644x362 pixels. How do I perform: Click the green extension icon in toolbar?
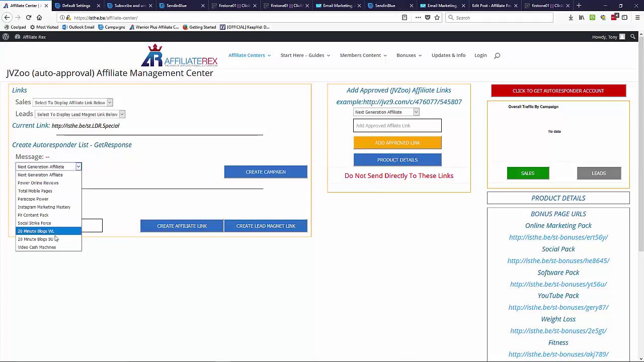pos(592,18)
